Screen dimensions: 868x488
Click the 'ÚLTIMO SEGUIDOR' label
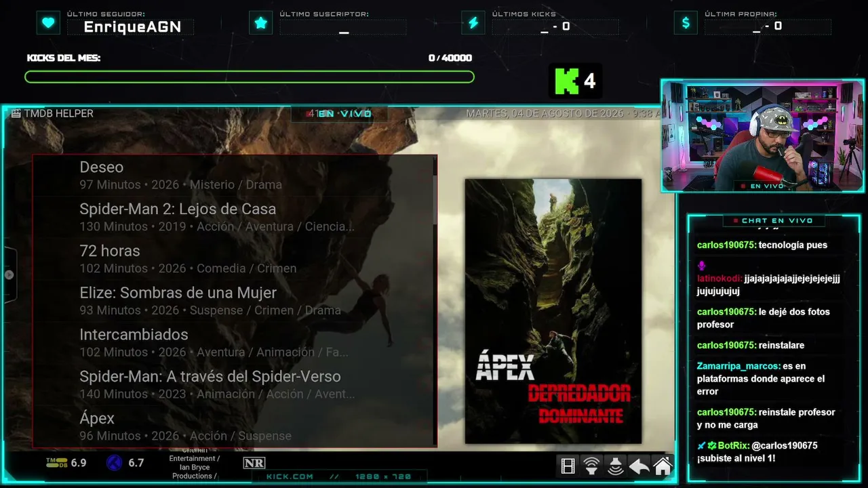pos(106,14)
